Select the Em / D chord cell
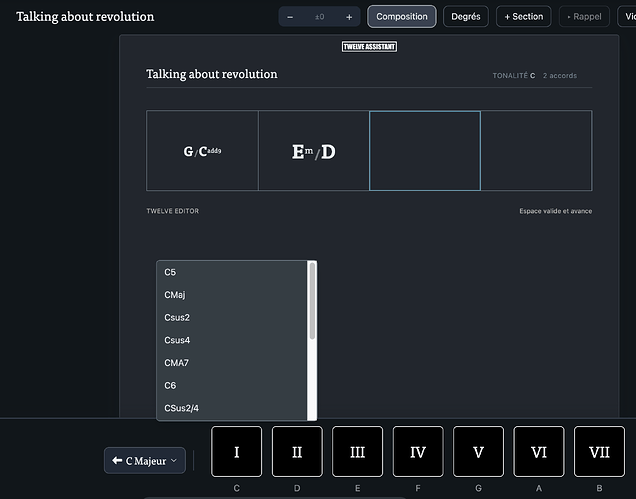The width and height of the screenshot is (636, 499). point(314,151)
